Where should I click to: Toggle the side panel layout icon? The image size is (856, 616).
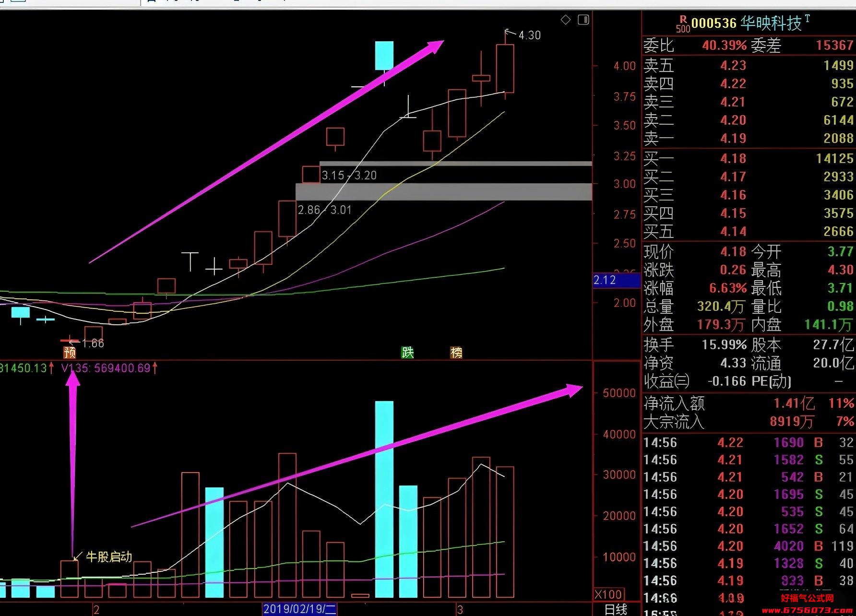pos(583,20)
